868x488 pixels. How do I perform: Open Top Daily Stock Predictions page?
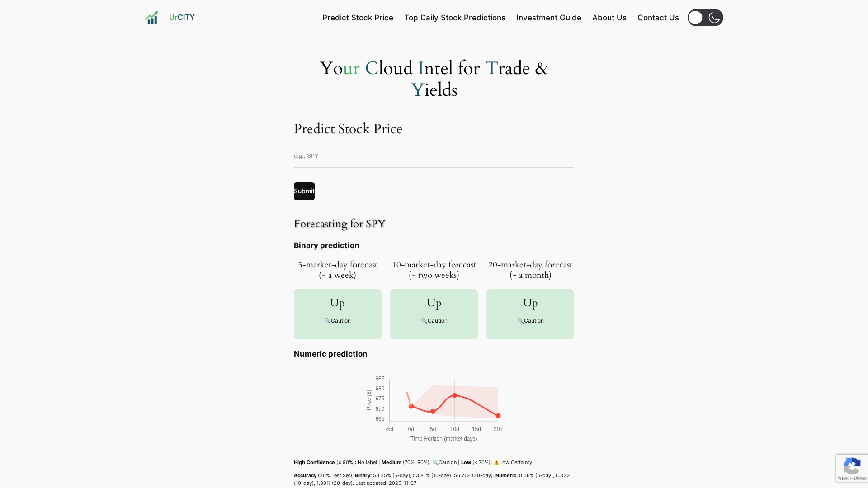pos(454,18)
